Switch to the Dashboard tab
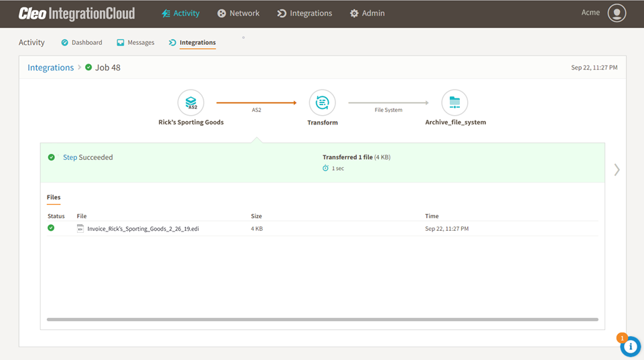The image size is (644, 360). (82, 43)
